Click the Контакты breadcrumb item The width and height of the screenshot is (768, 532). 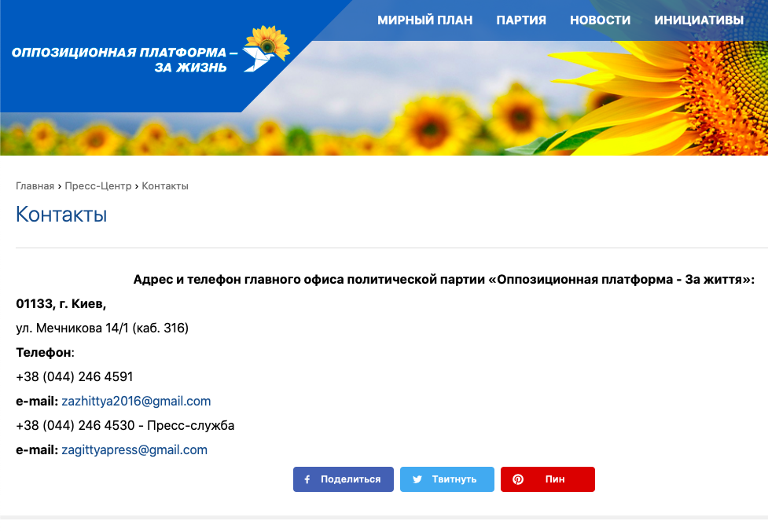pos(165,186)
